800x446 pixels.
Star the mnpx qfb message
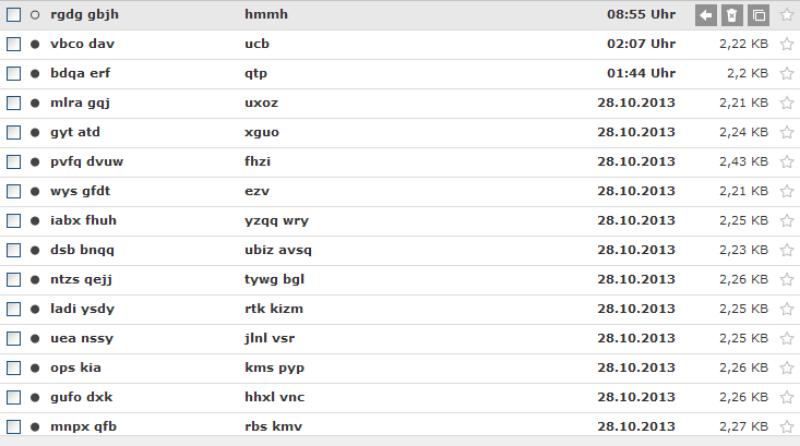[x=787, y=427]
